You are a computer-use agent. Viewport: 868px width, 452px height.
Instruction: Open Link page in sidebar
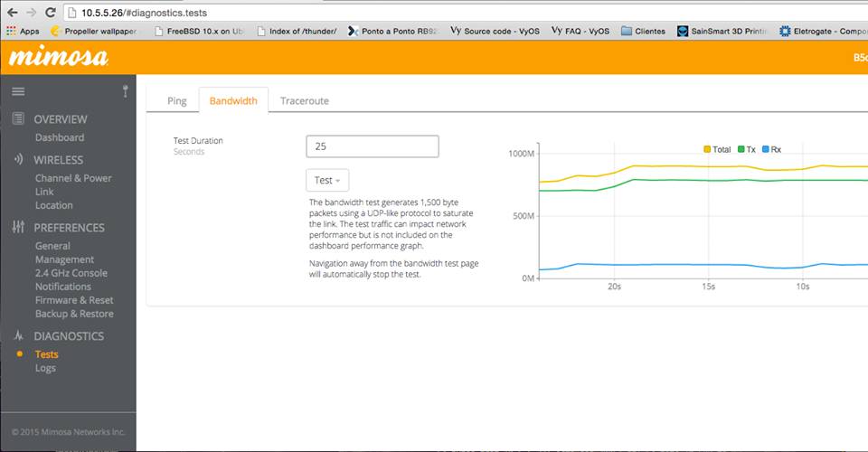pos(44,192)
